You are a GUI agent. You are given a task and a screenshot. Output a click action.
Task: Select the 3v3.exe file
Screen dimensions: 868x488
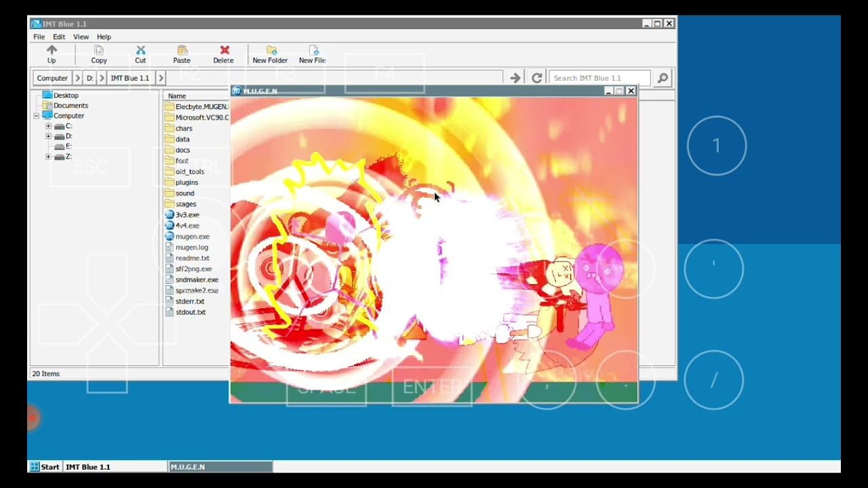pyautogui.click(x=182, y=215)
